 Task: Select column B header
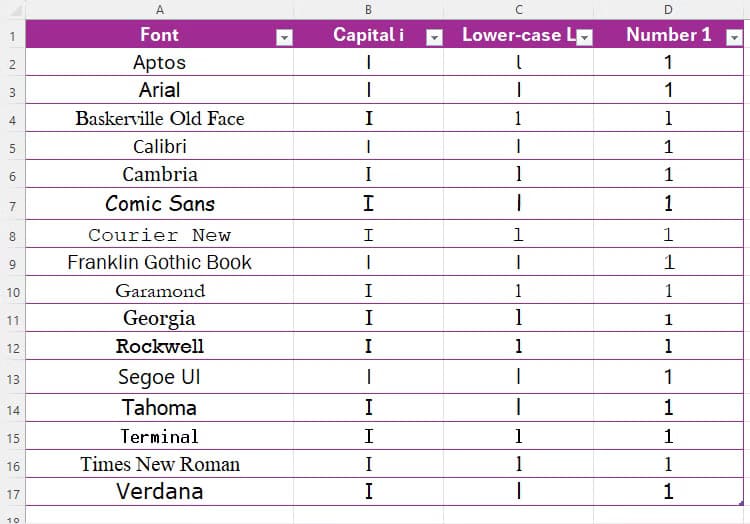point(368,9)
